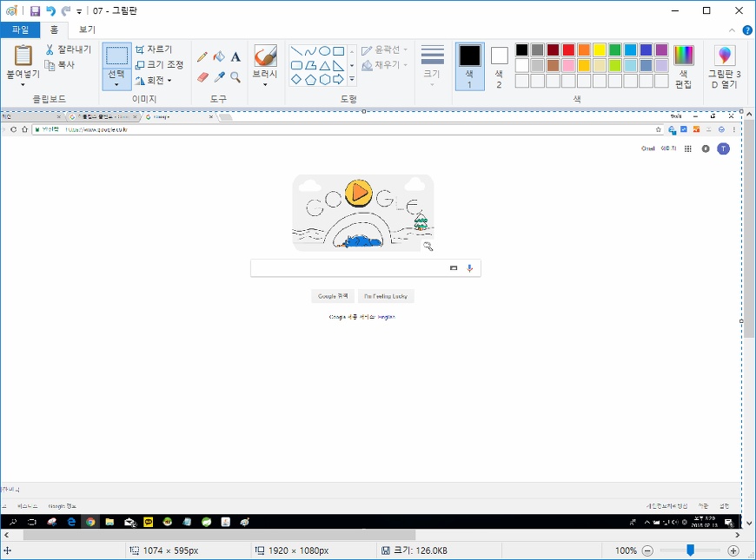756x560 pixels.
Task: Click the Brushes (브러시) tool icon
Action: coord(265,56)
